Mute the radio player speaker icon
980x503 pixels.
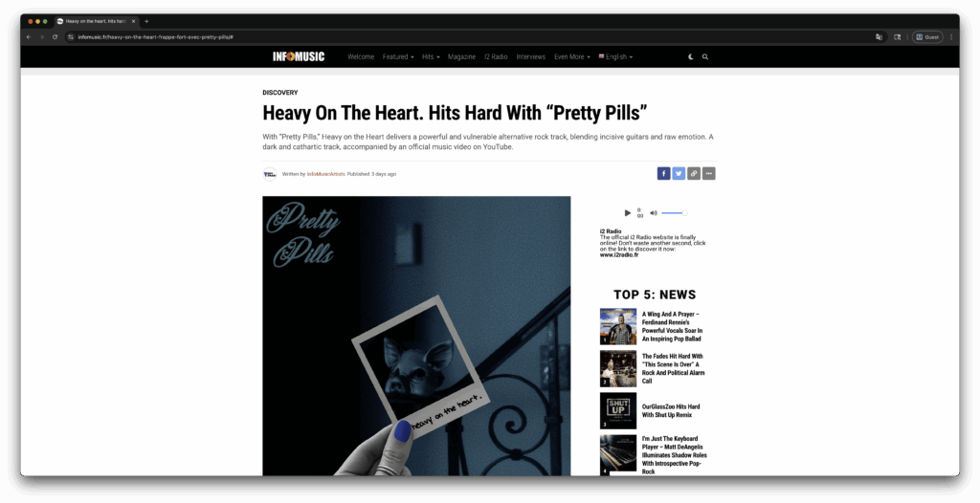(653, 213)
